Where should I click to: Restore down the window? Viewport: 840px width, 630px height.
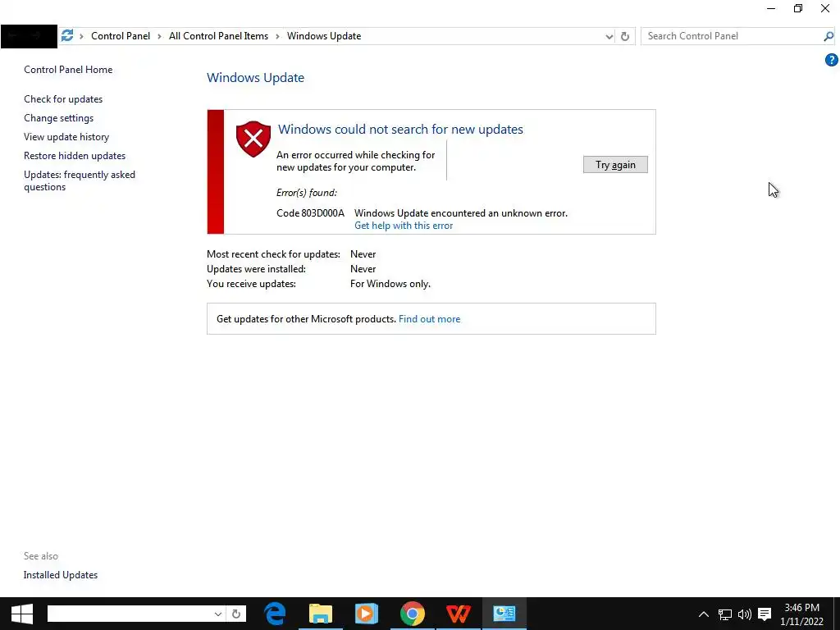[x=797, y=8]
